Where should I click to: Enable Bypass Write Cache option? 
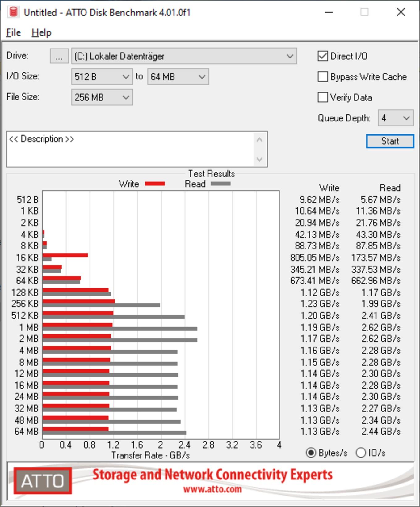click(323, 77)
